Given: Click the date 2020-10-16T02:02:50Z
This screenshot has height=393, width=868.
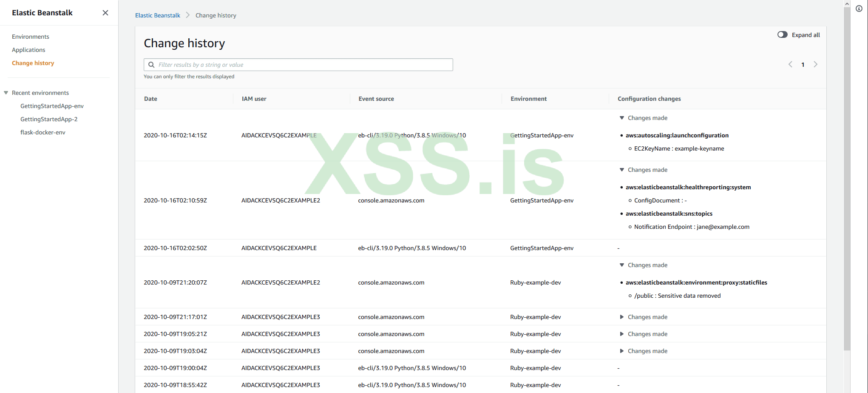Looking at the screenshot, I should 175,248.
